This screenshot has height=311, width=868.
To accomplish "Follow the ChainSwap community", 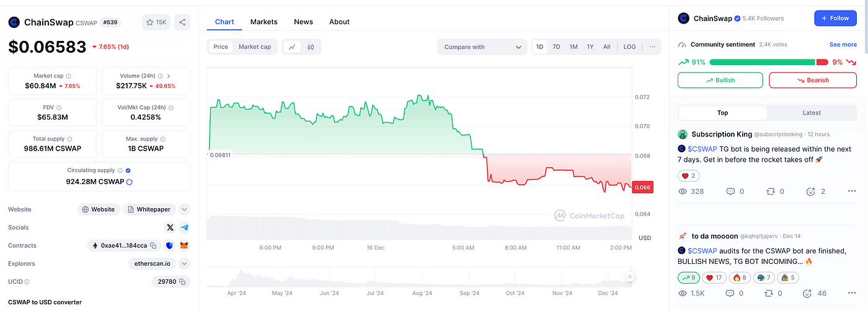I will (835, 18).
